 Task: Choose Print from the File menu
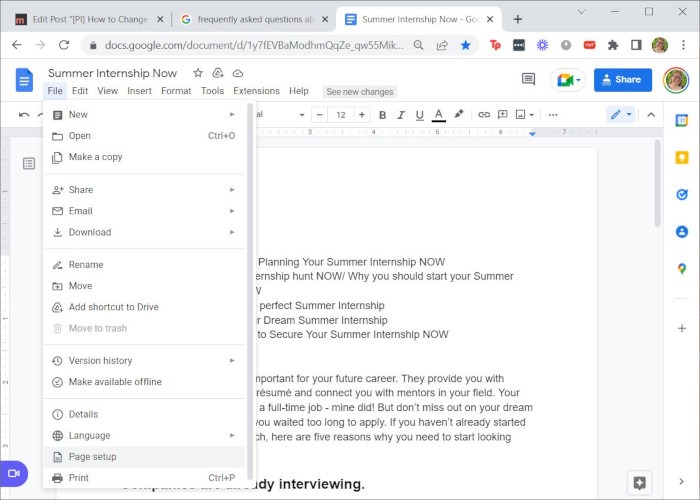(144, 478)
